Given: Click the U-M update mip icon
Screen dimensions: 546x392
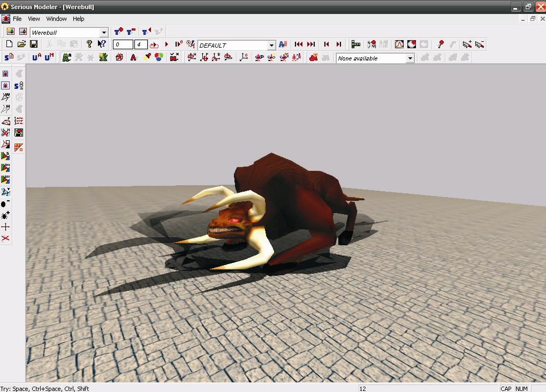Looking at the screenshot, I should click(49, 57).
